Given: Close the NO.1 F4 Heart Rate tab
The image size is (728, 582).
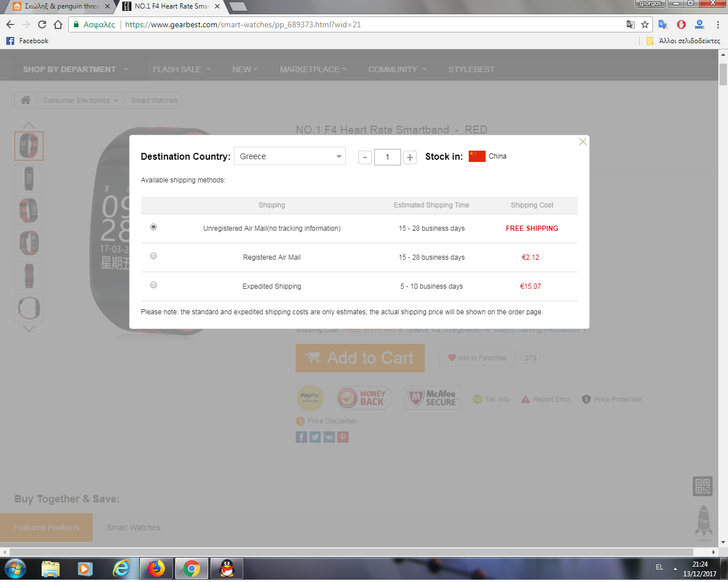Looking at the screenshot, I should click(x=217, y=7).
